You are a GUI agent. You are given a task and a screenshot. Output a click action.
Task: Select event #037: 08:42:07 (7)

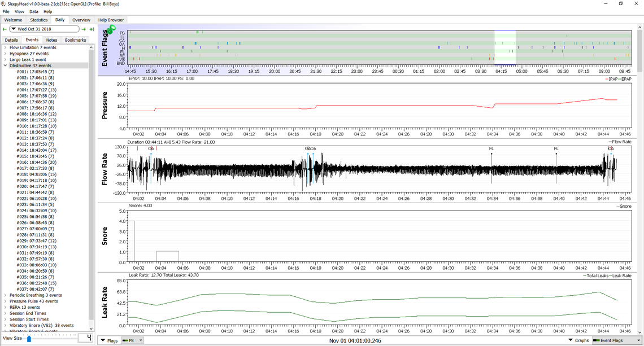point(36,289)
